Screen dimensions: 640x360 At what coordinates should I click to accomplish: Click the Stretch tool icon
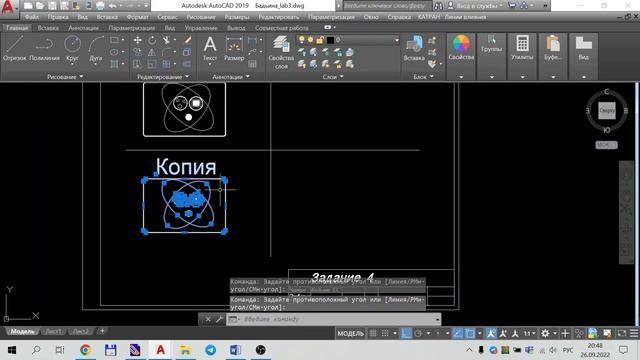[x=138, y=64]
